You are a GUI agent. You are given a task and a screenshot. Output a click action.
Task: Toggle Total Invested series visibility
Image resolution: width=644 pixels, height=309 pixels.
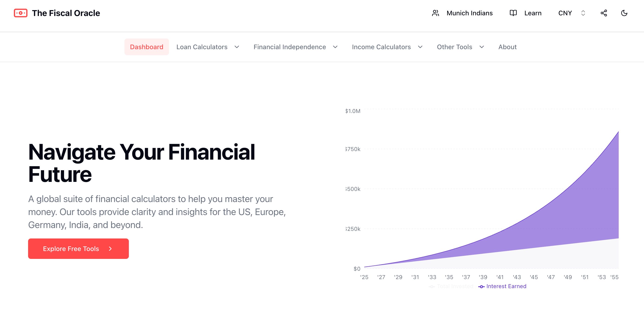tap(455, 286)
